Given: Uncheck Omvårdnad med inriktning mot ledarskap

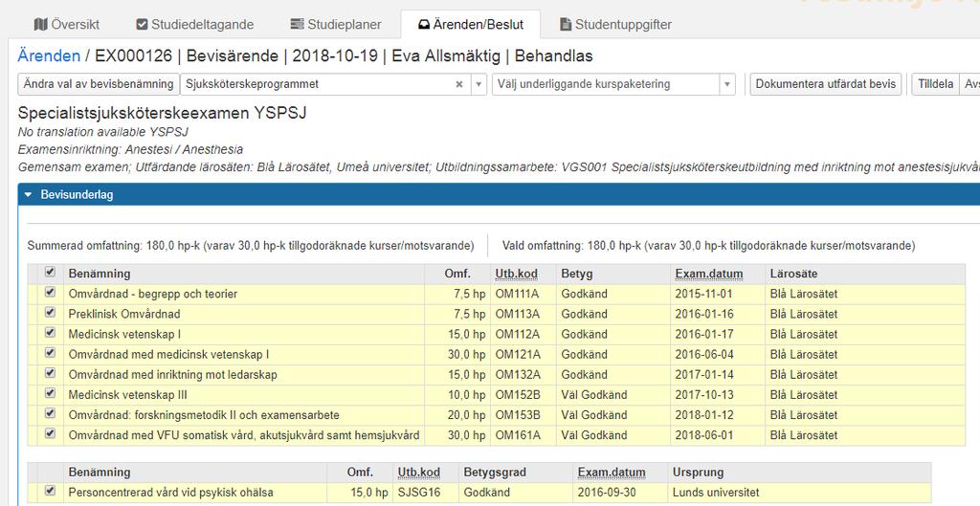Looking at the screenshot, I should (x=50, y=373).
